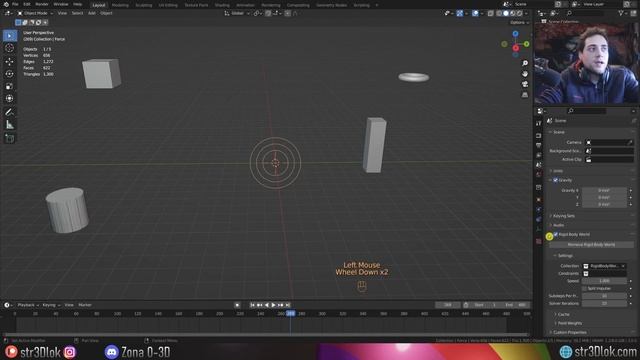Click the green Y axis gizmo

[x=527, y=44]
